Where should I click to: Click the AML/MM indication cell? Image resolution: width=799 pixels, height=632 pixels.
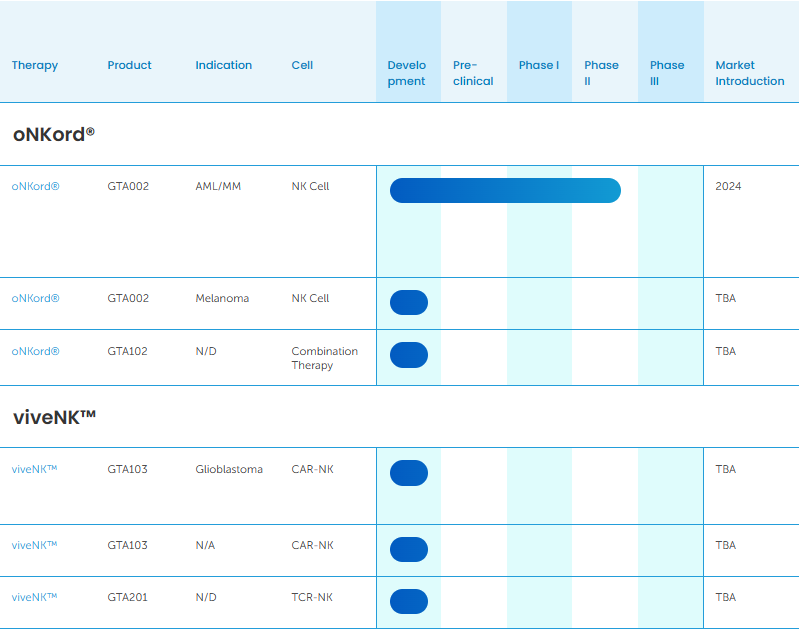pos(218,186)
